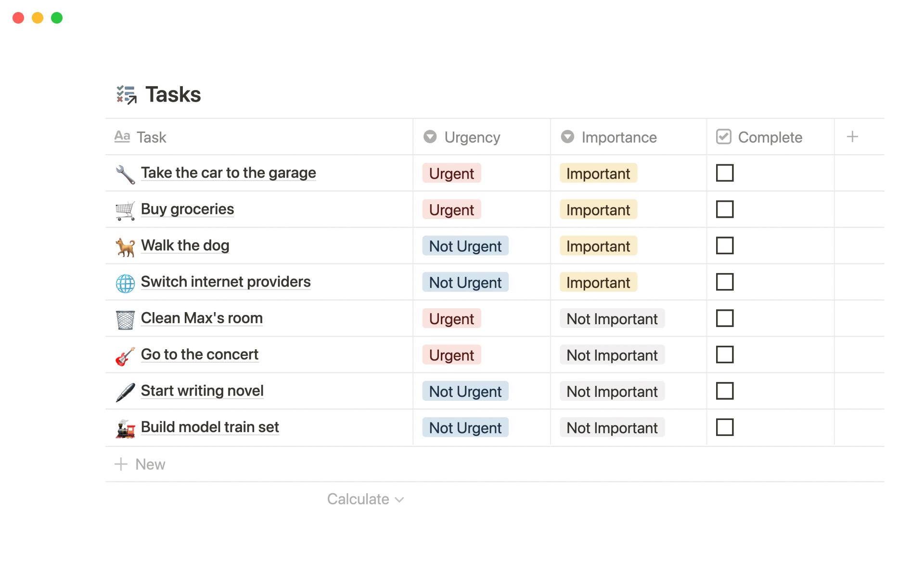The height and width of the screenshot is (578, 924).
Task: Click the shopping cart icon for groceries
Action: tap(125, 210)
